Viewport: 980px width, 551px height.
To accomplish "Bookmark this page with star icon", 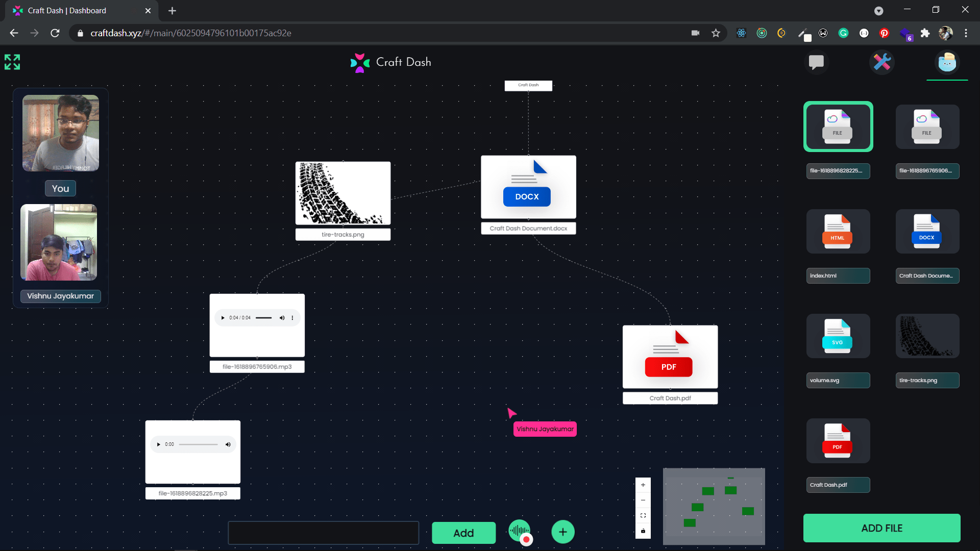I will point(716,33).
